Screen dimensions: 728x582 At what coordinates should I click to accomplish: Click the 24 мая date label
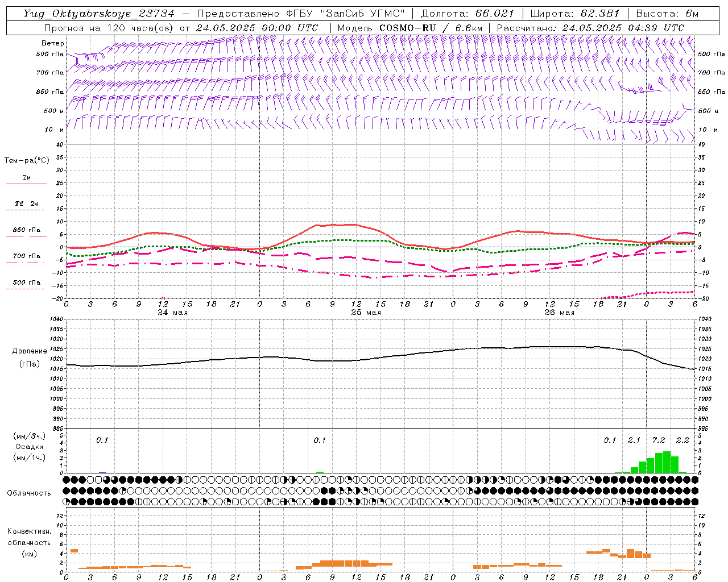pos(173,313)
